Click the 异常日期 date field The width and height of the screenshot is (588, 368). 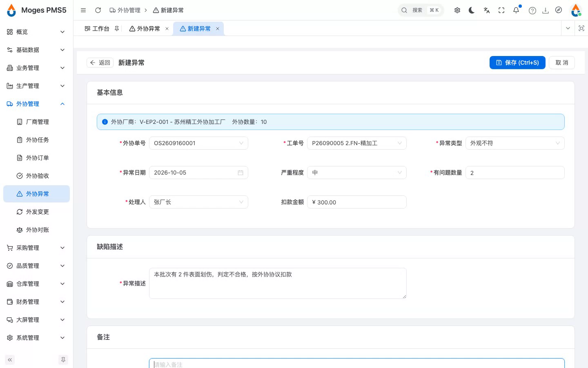[198, 173]
